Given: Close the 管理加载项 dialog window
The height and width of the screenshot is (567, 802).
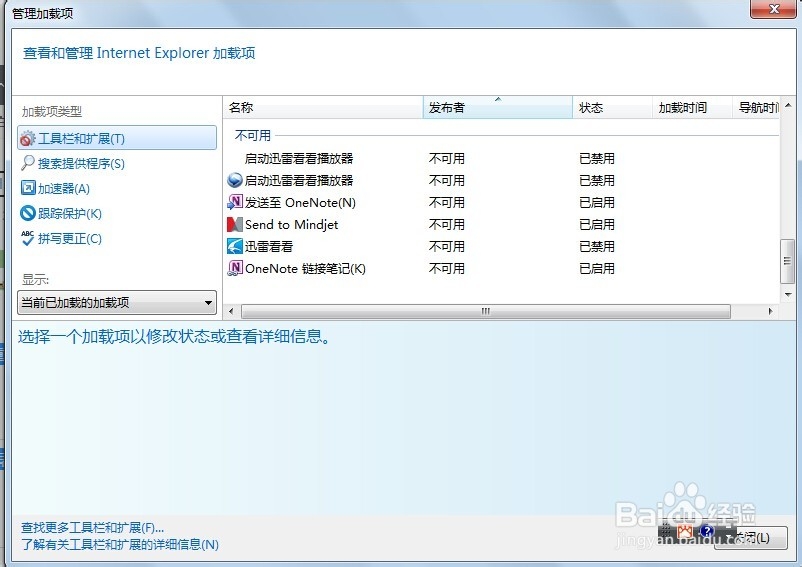Looking at the screenshot, I should click(x=773, y=9).
